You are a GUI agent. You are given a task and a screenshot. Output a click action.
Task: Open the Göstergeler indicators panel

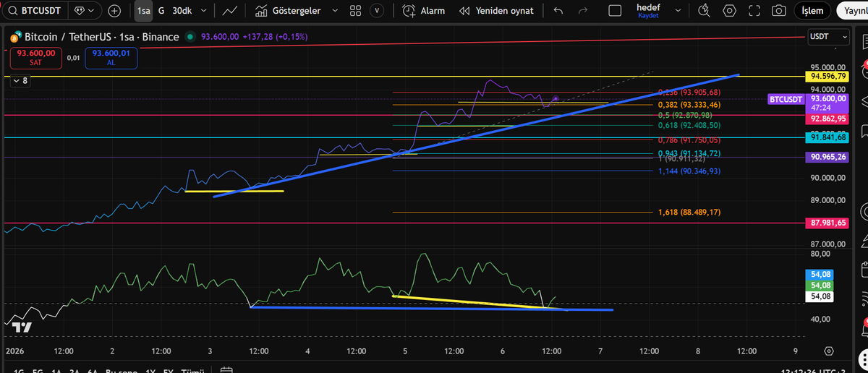(289, 11)
